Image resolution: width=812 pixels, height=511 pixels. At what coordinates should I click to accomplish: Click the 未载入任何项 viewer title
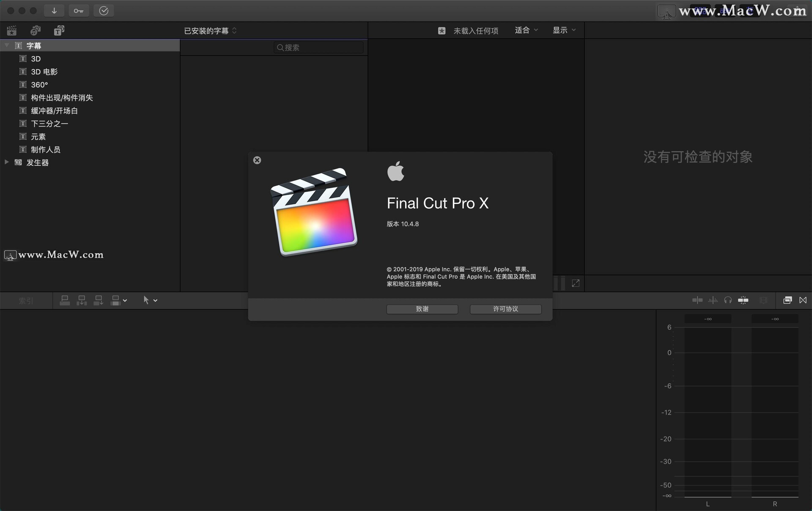pyautogui.click(x=476, y=30)
